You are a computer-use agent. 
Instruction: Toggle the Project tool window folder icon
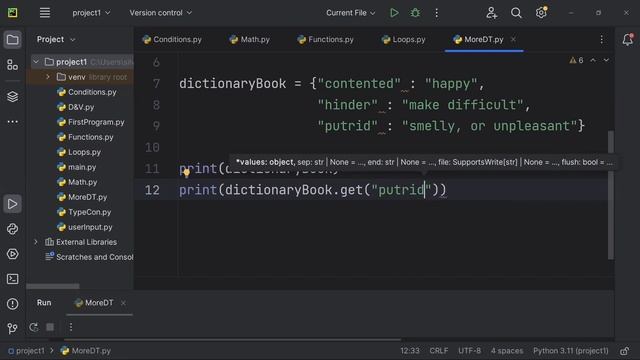pyautogui.click(x=13, y=40)
